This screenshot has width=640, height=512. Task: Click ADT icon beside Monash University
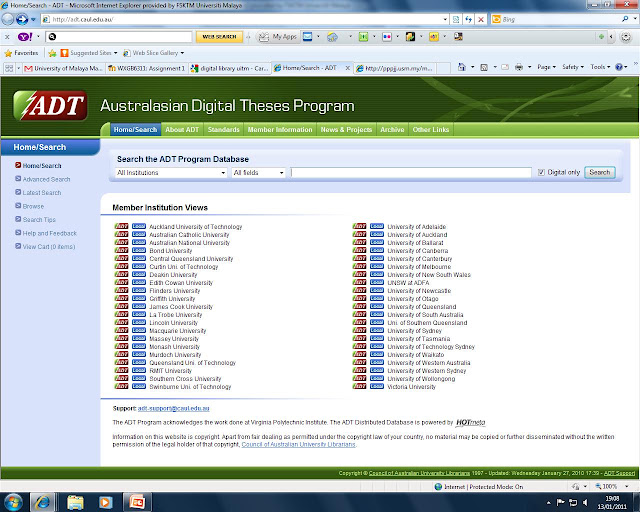click(x=121, y=346)
